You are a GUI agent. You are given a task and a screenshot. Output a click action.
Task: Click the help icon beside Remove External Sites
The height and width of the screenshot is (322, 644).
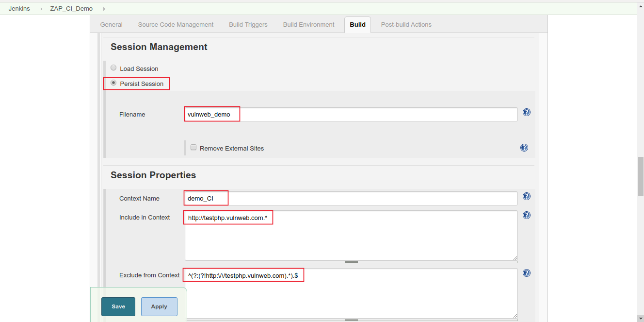(x=524, y=147)
